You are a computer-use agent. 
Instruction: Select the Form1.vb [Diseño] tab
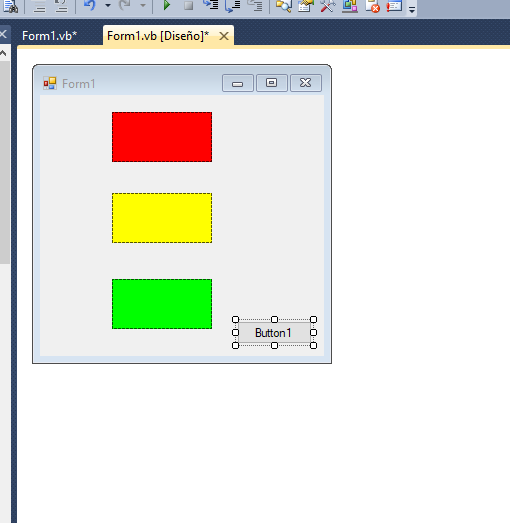pyautogui.click(x=158, y=36)
